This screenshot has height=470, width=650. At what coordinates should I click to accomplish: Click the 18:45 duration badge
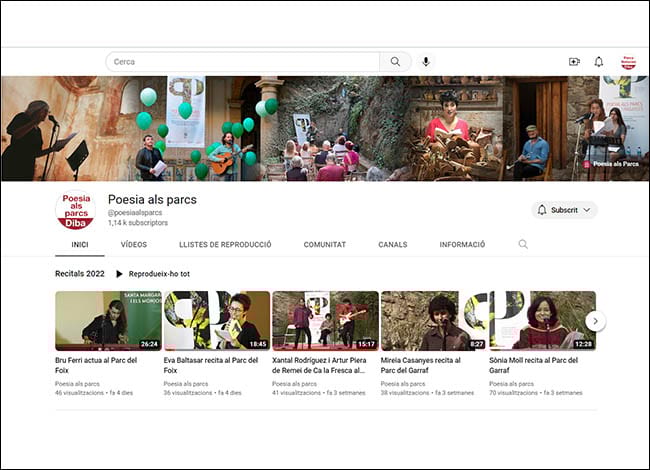pyautogui.click(x=258, y=344)
